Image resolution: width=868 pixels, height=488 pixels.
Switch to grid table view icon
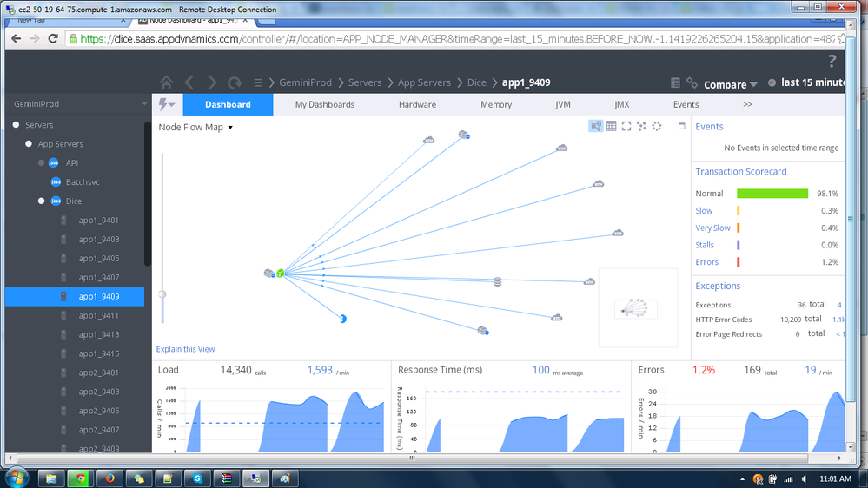611,126
